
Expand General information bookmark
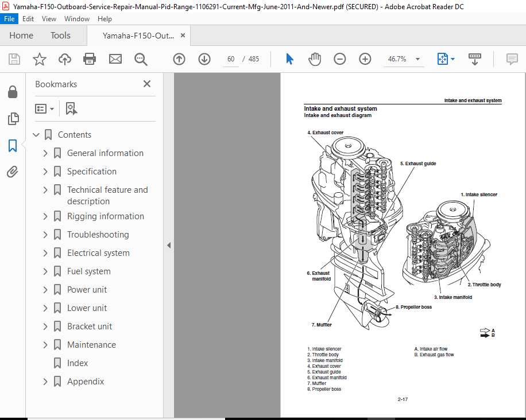[45, 153]
